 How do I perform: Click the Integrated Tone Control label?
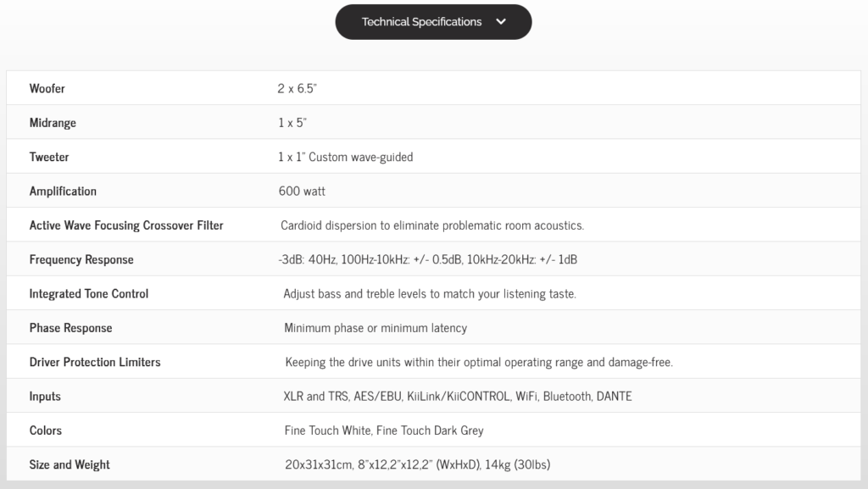(89, 294)
